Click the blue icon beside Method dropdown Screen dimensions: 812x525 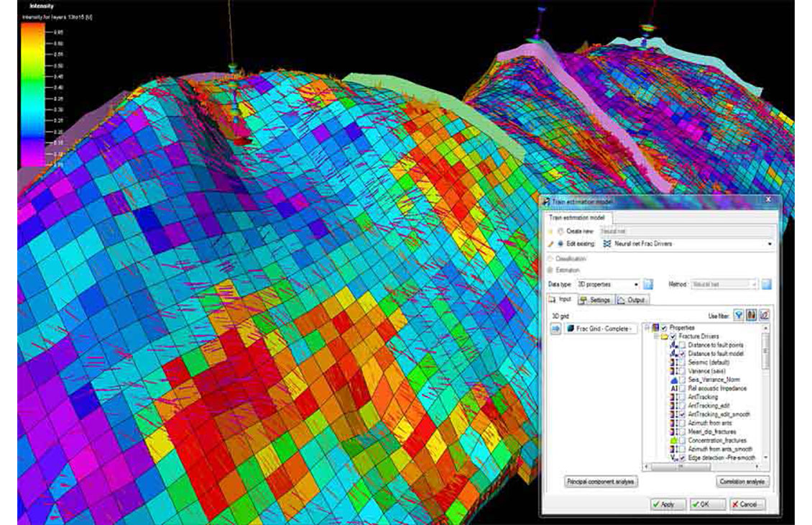click(x=767, y=284)
